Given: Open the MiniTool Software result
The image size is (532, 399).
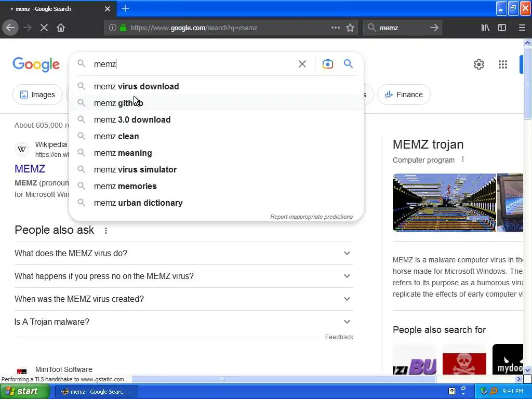Looking at the screenshot, I should point(64,369).
